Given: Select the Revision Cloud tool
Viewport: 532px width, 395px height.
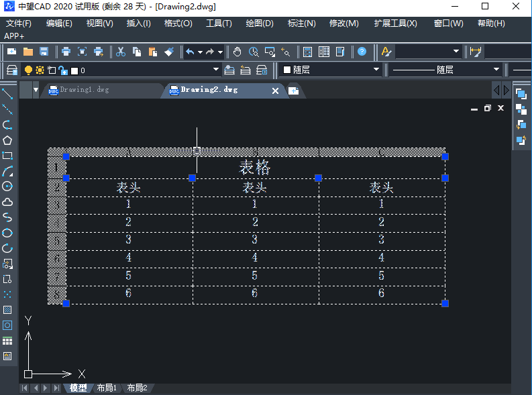Looking at the screenshot, I should click(x=7, y=202).
